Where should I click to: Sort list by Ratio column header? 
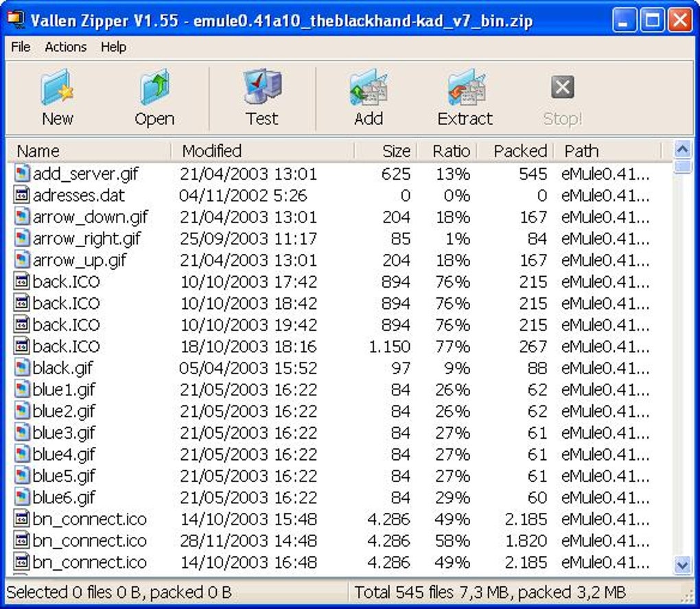447,151
